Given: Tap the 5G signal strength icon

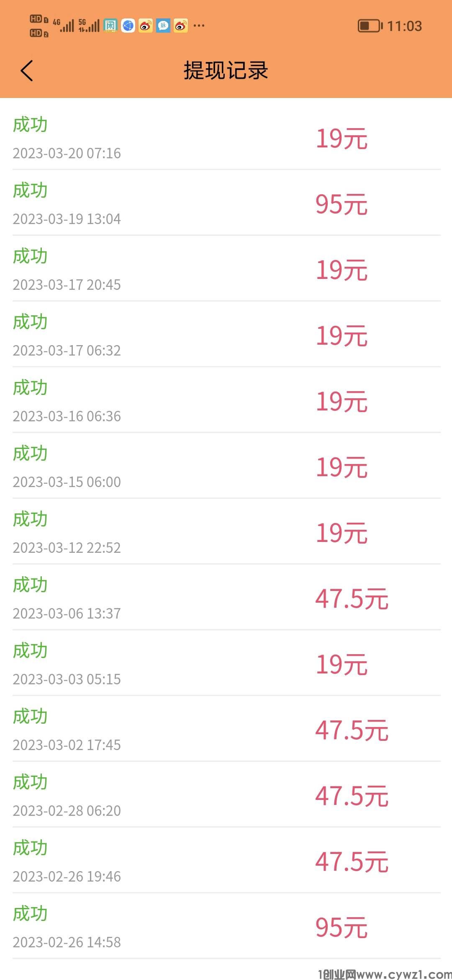Looking at the screenshot, I should [x=89, y=26].
